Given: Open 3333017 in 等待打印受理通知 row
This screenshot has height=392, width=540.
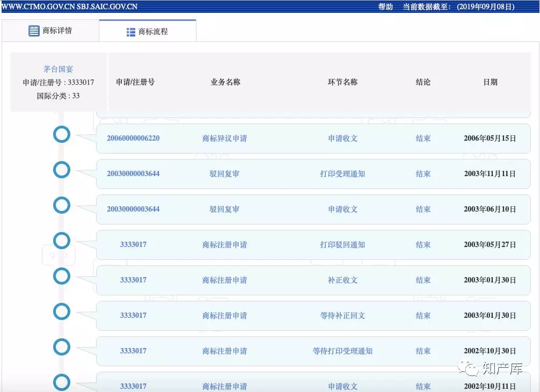Looking at the screenshot, I should (133, 351).
